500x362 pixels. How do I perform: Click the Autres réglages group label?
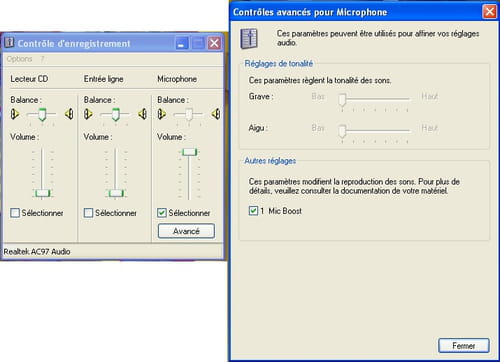click(270, 161)
